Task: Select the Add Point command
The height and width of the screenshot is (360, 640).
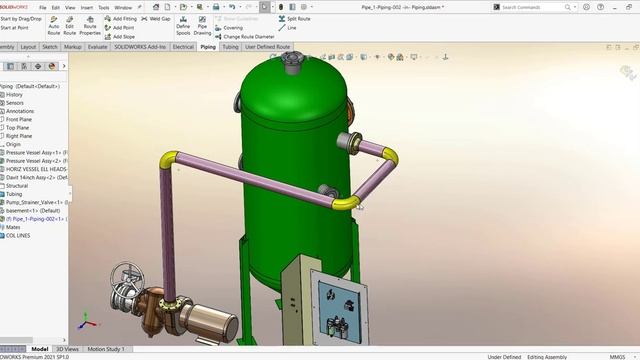Action: pyautogui.click(x=119, y=28)
